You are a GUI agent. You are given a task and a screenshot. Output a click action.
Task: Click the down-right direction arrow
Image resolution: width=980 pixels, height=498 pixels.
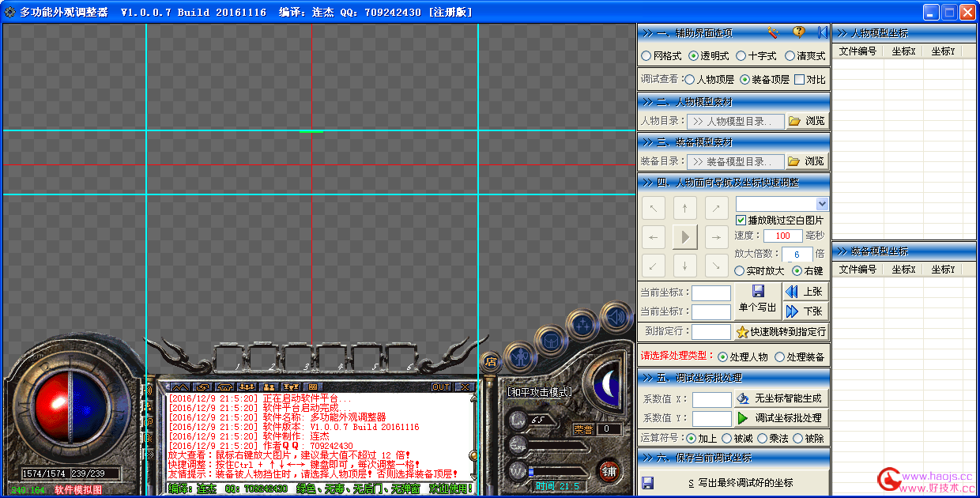716,265
